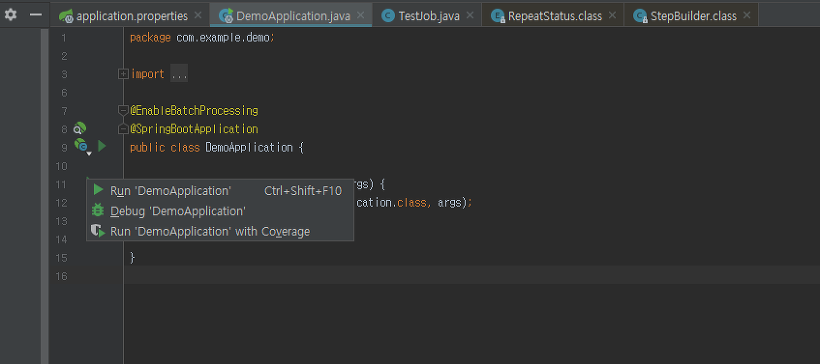Click the class icon on TestJob.java tab
820x364 pixels.
click(388, 16)
